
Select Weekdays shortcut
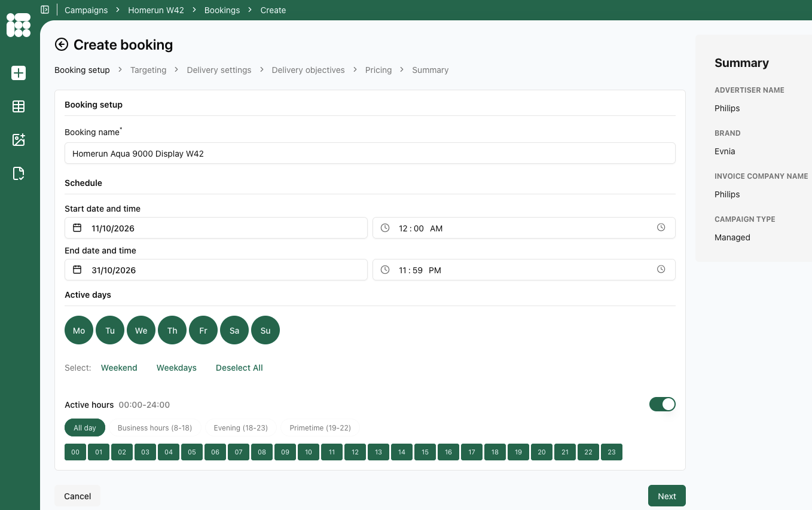click(176, 368)
